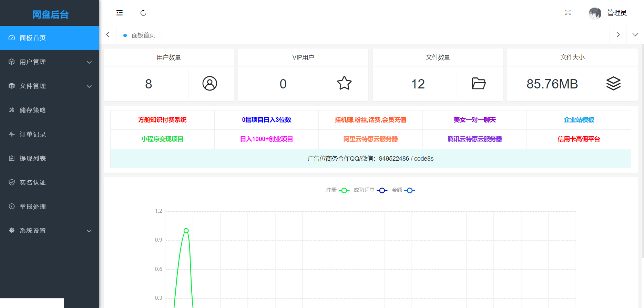Click the refresh page icon
This screenshot has height=308, width=644.
(143, 13)
